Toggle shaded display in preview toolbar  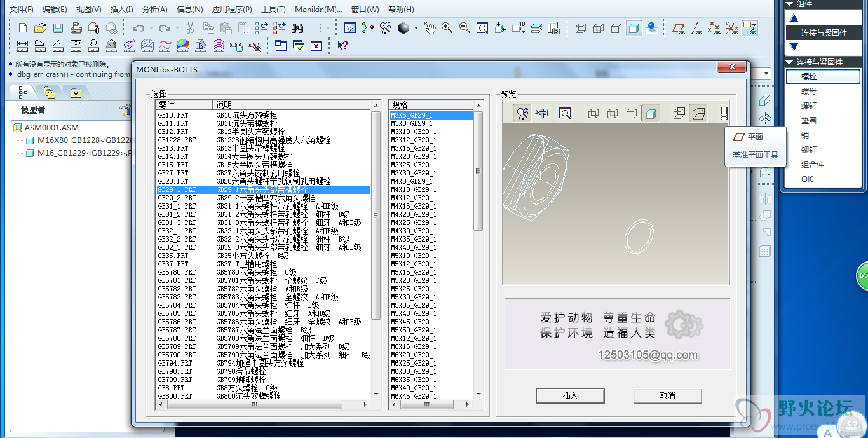point(650,113)
